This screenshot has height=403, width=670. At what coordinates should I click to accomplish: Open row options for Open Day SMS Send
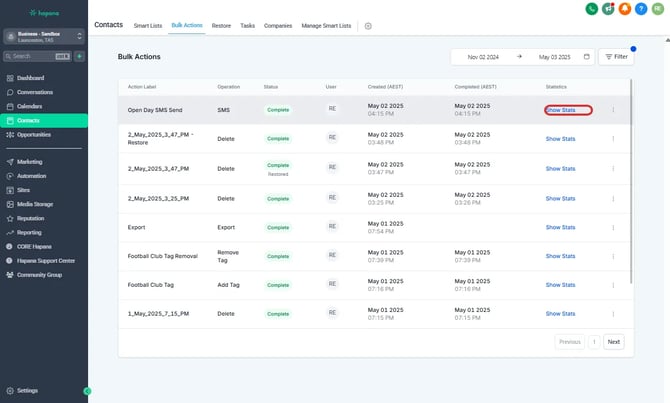[613, 110]
